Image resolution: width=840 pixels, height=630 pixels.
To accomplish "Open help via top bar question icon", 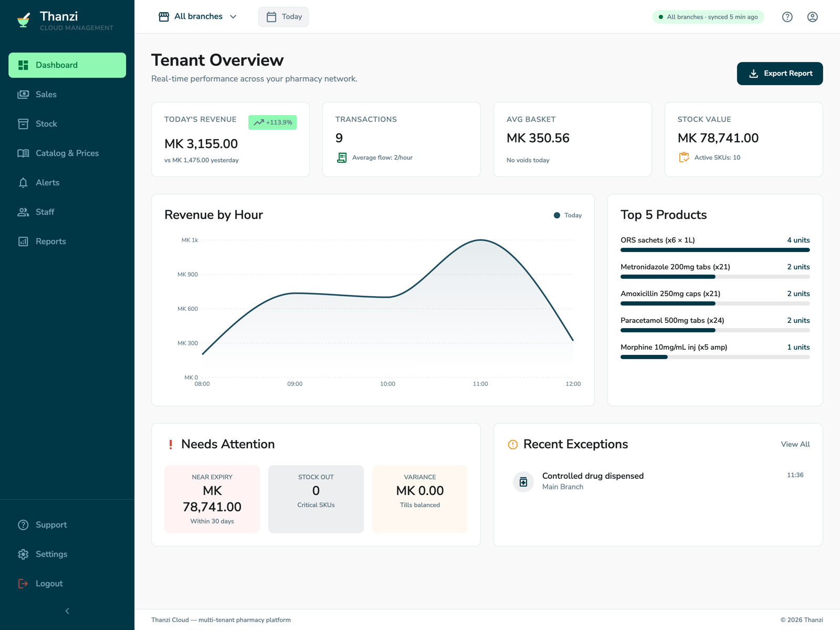I will (x=787, y=17).
